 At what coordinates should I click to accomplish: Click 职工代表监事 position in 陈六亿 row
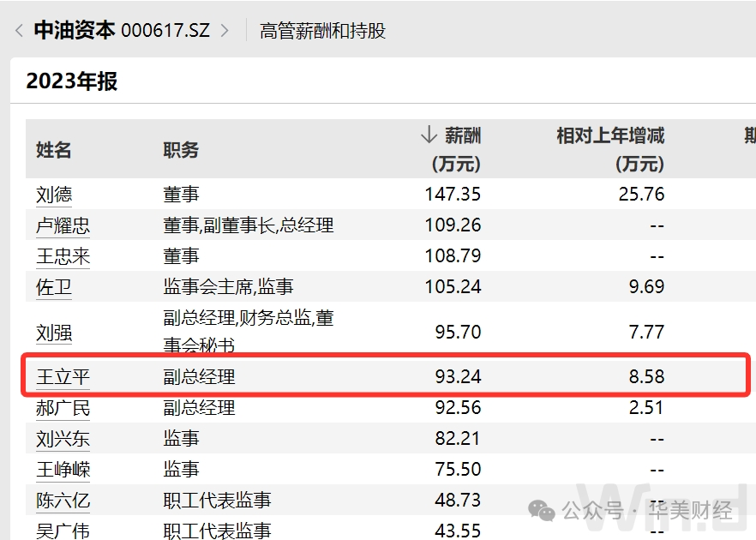coord(218,501)
